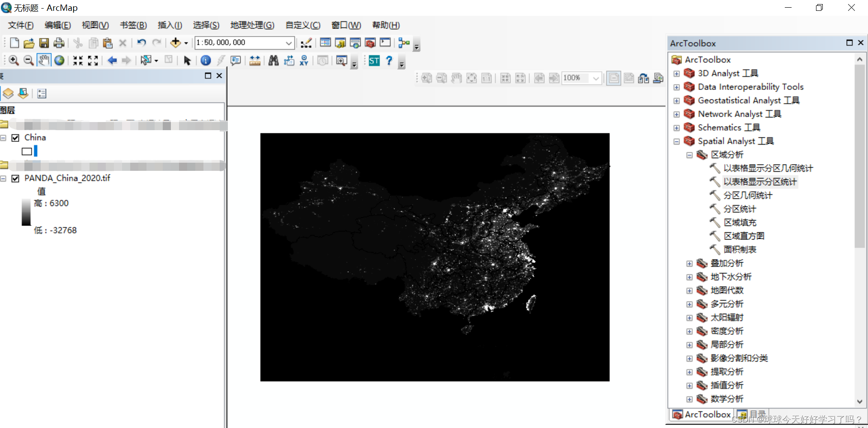Open the Table Of Contents window icon

point(325,43)
